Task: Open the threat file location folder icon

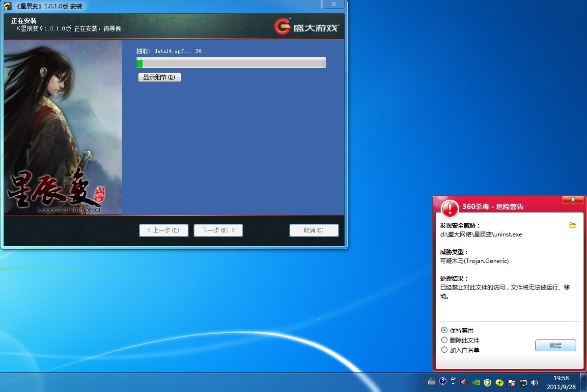Action: (572, 225)
